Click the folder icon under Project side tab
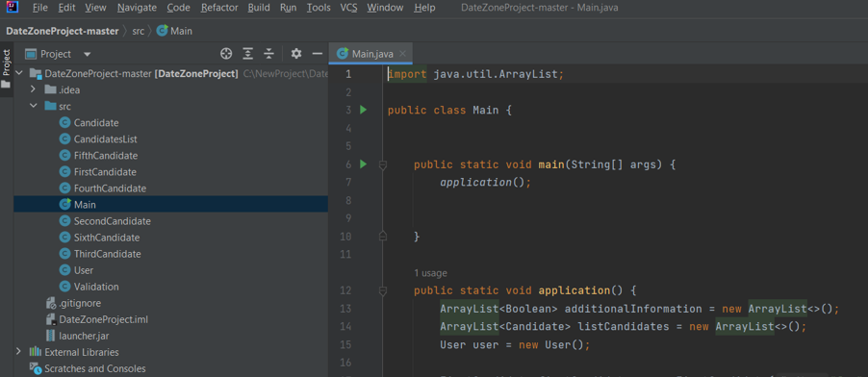The image size is (868, 377). pos(6,85)
